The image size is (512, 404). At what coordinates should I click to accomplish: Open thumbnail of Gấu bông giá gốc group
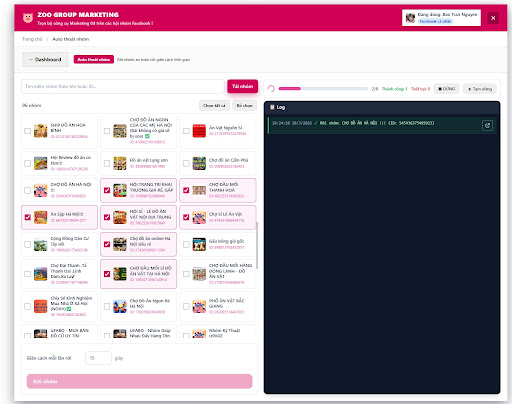coord(199,244)
